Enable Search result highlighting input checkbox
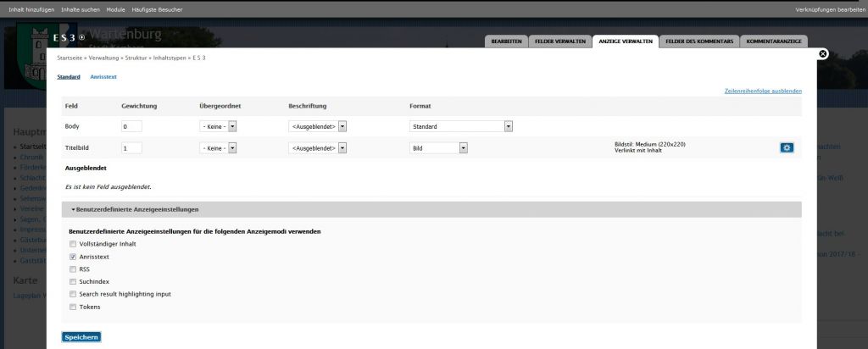The height and width of the screenshot is (349, 868). tap(73, 294)
